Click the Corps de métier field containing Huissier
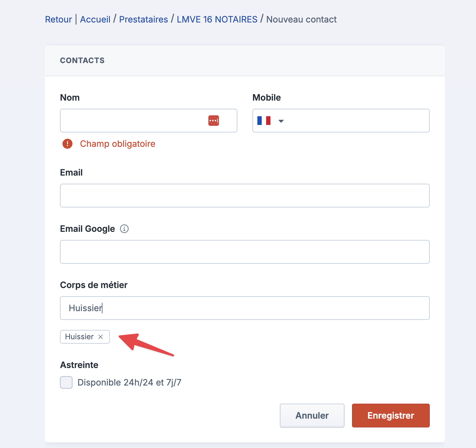 click(245, 308)
